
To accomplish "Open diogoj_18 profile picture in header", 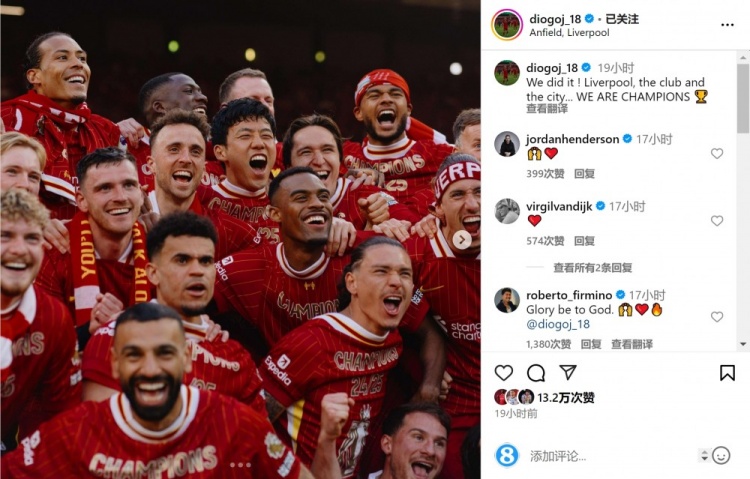I will click(507, 25).
